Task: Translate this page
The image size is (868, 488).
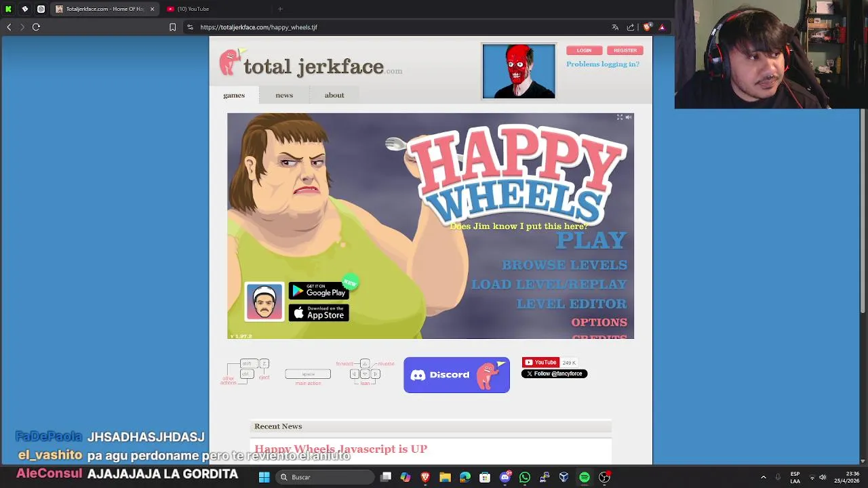Action: [x=615, y=27]
